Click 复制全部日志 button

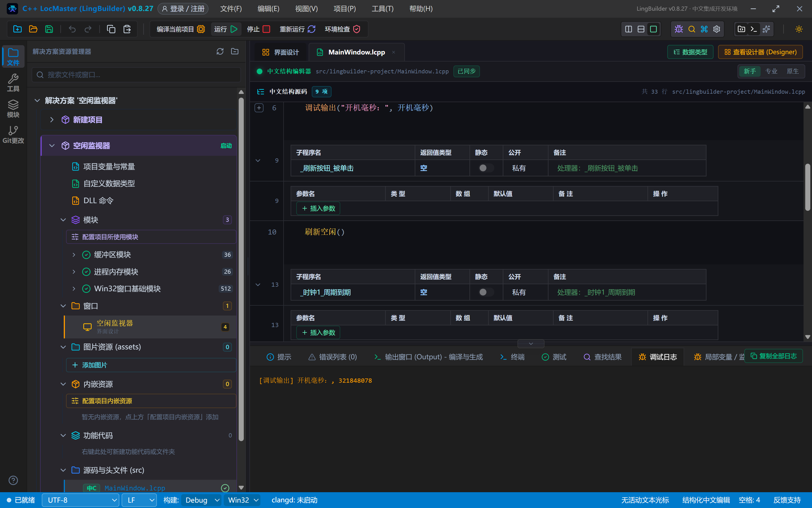click(x=773, y=356)
